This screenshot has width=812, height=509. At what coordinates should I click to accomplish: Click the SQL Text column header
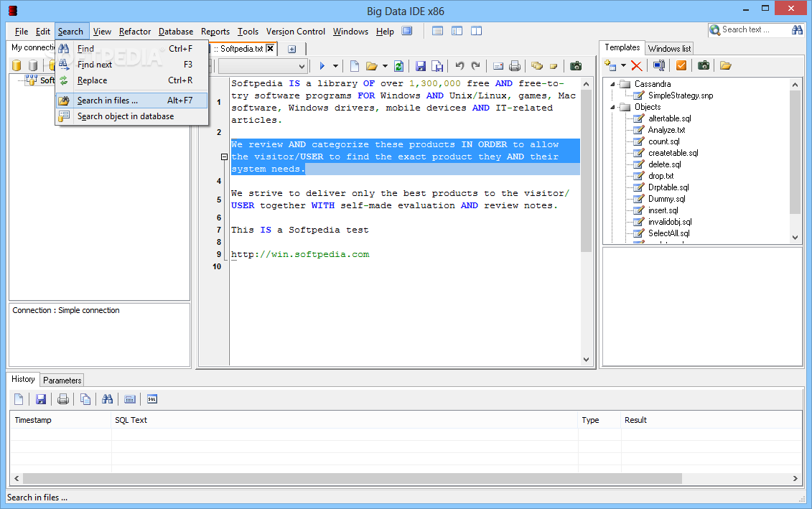tap(345, 420)
